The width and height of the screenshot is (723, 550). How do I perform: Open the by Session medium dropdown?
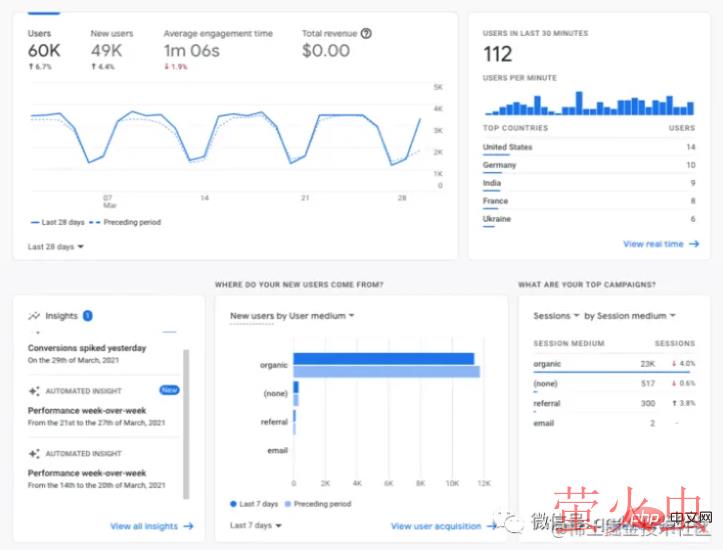pos(630,316)
